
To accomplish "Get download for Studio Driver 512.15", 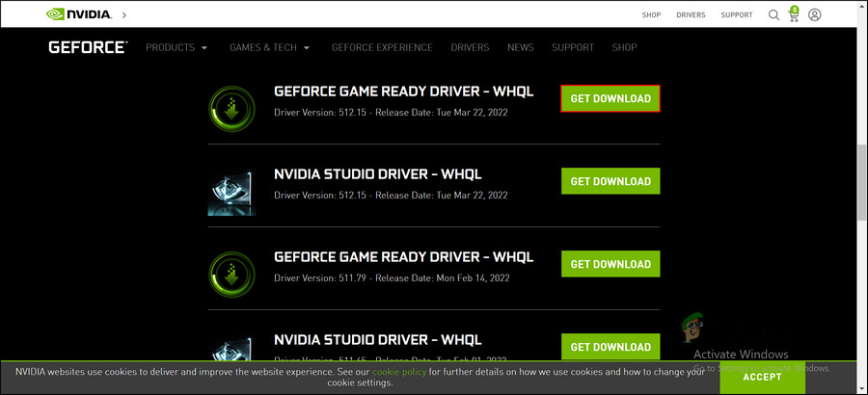I will pyautogui.click(x=610, y=181).
